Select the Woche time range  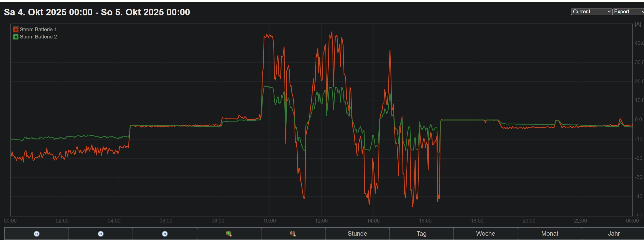pos(485,234)
